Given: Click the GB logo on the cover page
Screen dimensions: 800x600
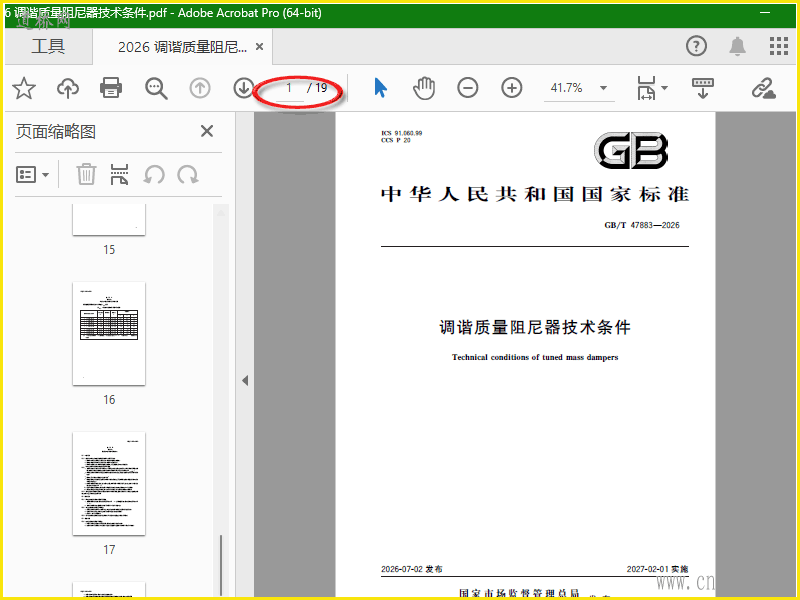Looking at the screenshot, I should [631, 151].
